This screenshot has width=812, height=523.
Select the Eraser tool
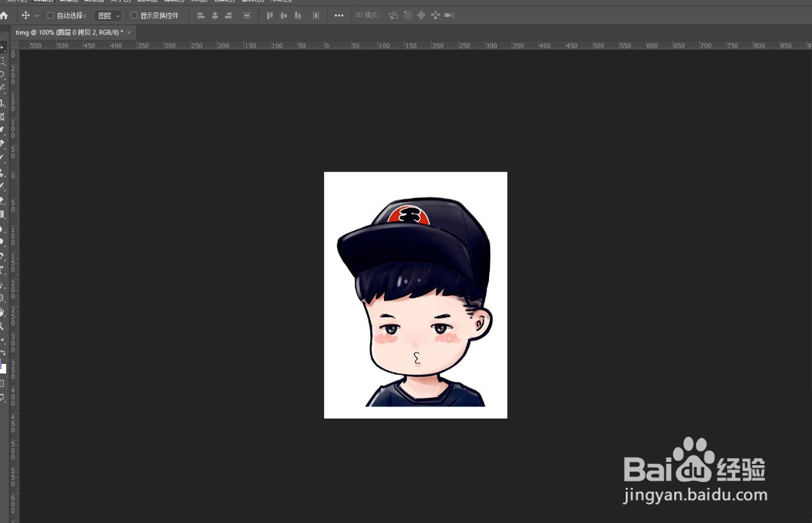pyautogui.click(x=3, y=200)
